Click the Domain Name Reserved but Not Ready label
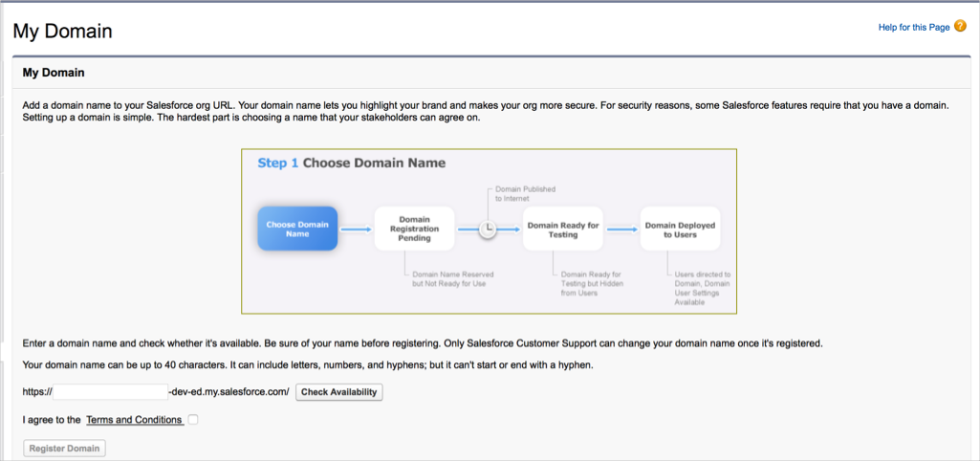 point(452,279)
